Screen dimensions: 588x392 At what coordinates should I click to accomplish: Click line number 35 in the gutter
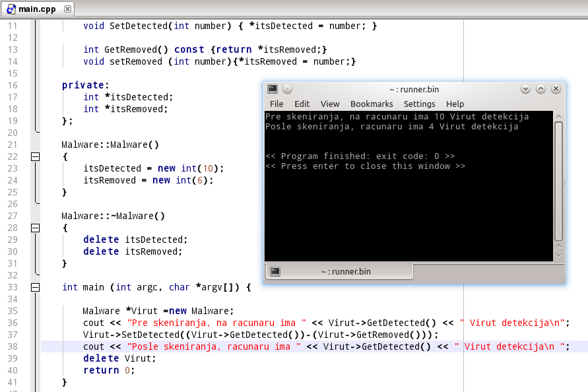(13, 311)
